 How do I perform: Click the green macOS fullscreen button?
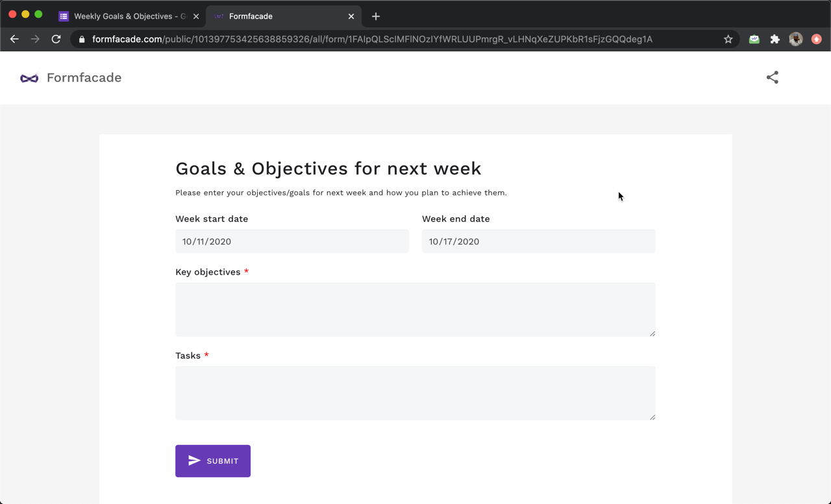pyautogui.click(x=38, y=14)
